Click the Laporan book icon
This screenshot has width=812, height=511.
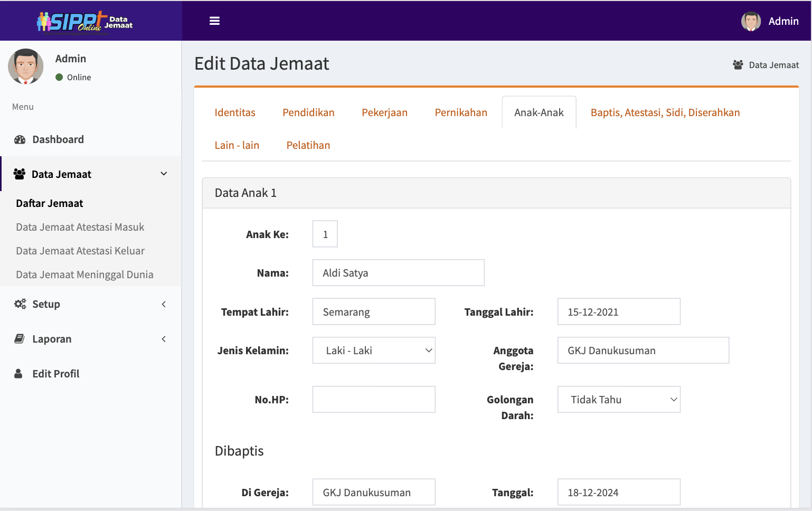20,339
